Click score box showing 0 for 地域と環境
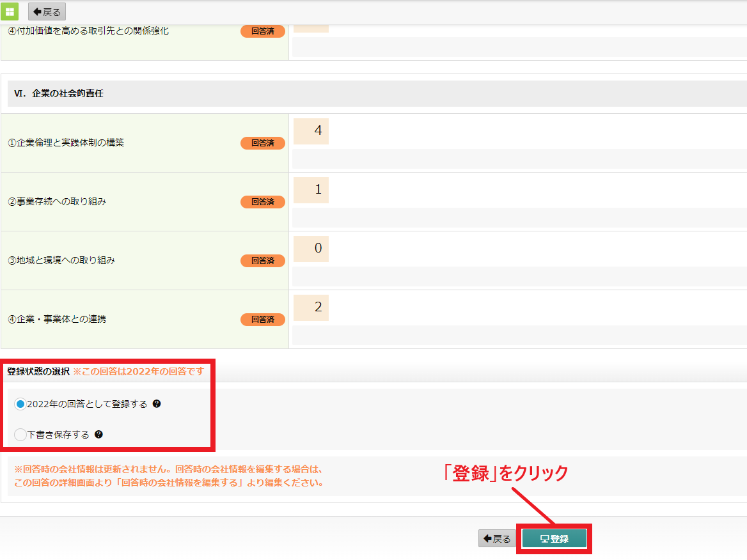The width and height of the screenshot is (747, 560). pyautogui.click(x=311, y=249)
